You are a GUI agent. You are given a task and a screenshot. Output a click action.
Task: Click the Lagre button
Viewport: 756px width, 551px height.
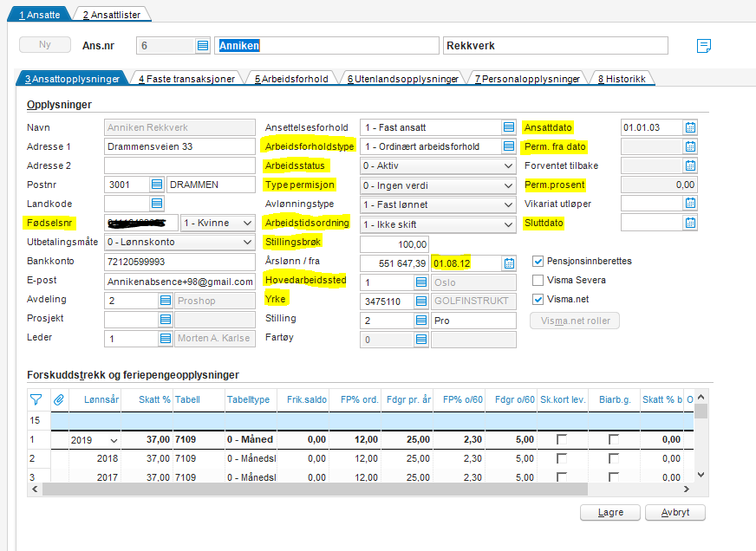[611, 512]
